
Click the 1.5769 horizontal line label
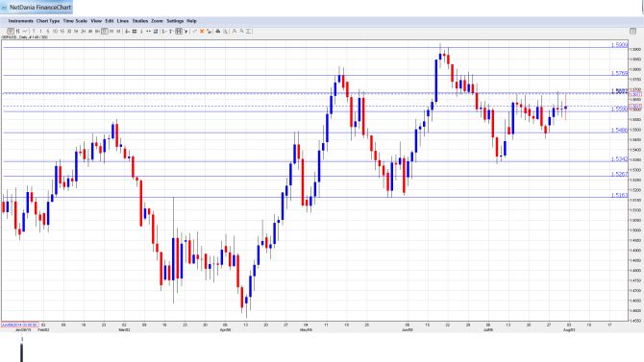click(619, 73)
